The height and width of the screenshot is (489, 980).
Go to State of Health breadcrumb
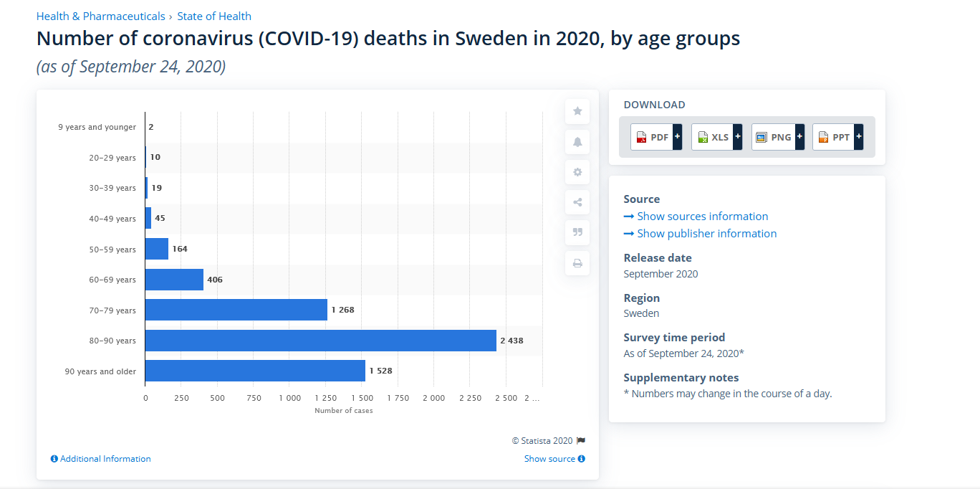point(214,16)
